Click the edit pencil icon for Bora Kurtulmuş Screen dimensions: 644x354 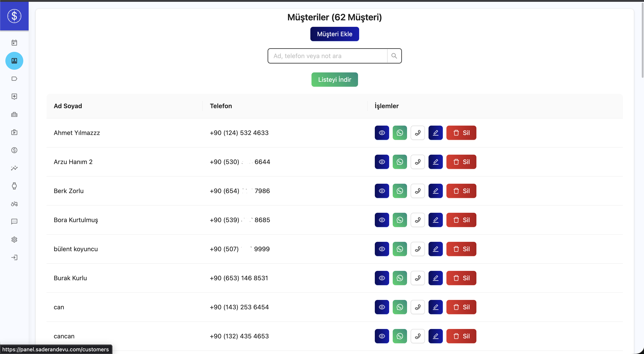(435, 220)
